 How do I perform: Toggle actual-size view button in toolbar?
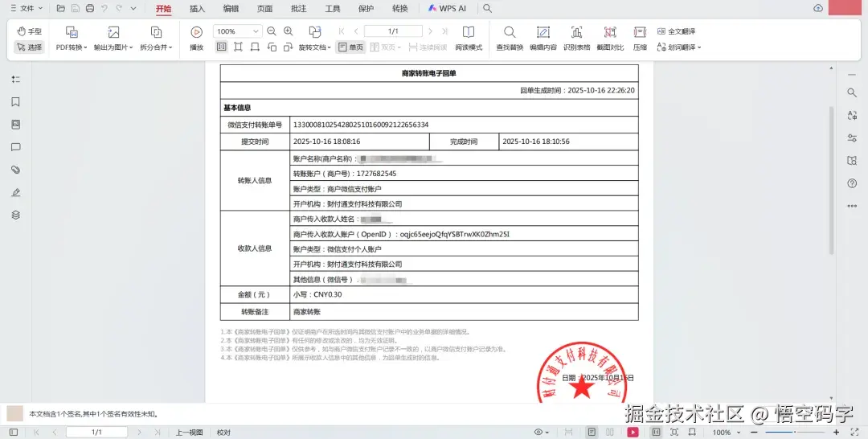point(222,47)
